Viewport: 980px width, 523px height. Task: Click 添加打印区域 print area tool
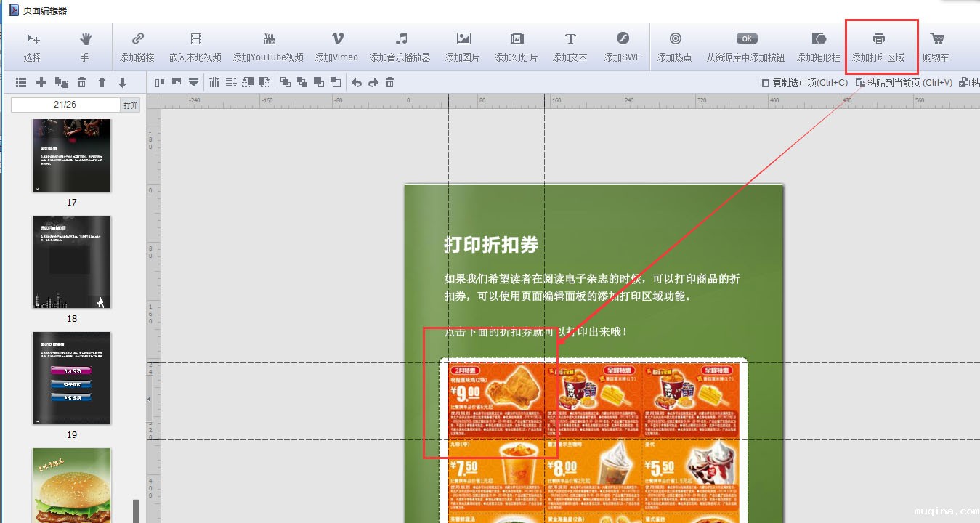click(x=878, y=46)
